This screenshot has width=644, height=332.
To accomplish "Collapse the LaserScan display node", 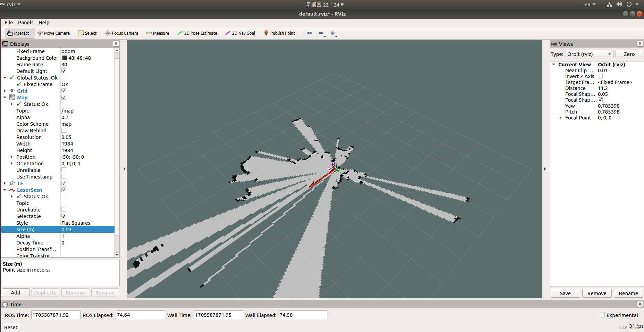I will 5,190.
